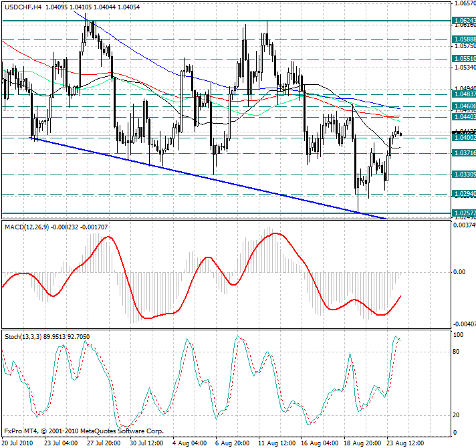Click the 6 Aug 20:00 time label
Image resolution: width=476 pixels, height=448 pixels.
point(233,443)
